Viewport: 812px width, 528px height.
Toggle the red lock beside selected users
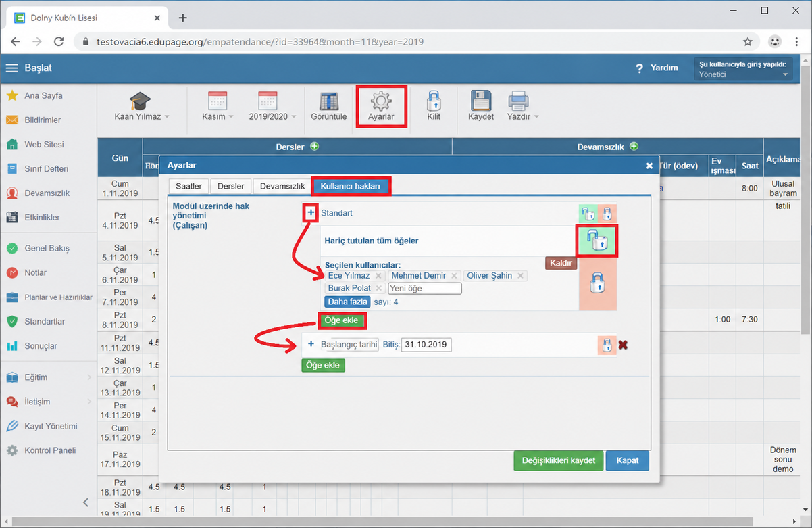[x=597, y=283]
